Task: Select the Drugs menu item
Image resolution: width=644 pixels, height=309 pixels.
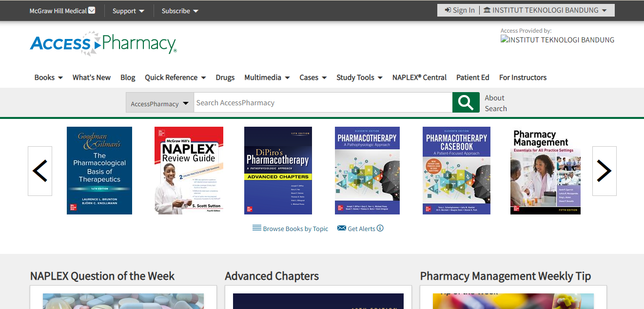Action: pyautogui.click(x=225, y=77)
